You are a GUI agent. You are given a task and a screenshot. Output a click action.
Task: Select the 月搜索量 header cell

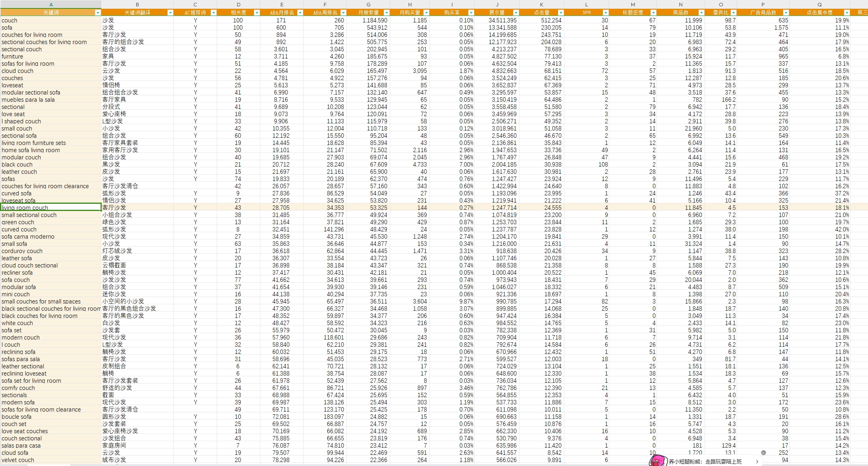(x=368, y=13)
